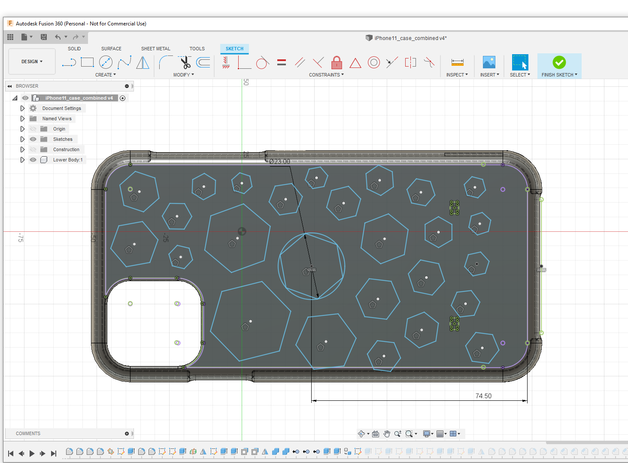Select the Circle sketch tool

pyautogui.click(x=106, y=62)
